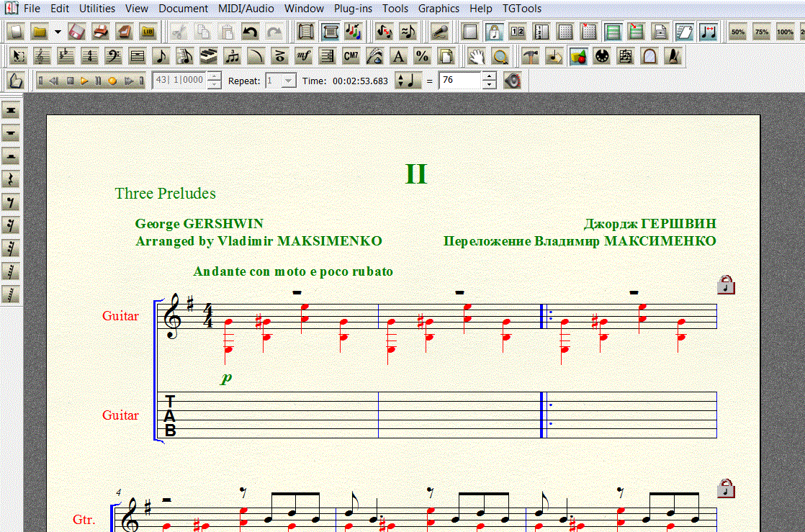Increase the measure counter with the up arrow
805x532 pixels.
(215, 76)
